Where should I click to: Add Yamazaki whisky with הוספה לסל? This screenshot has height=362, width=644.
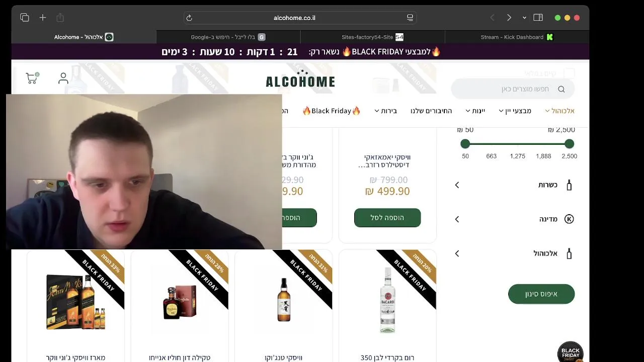(x=387, y=218)
